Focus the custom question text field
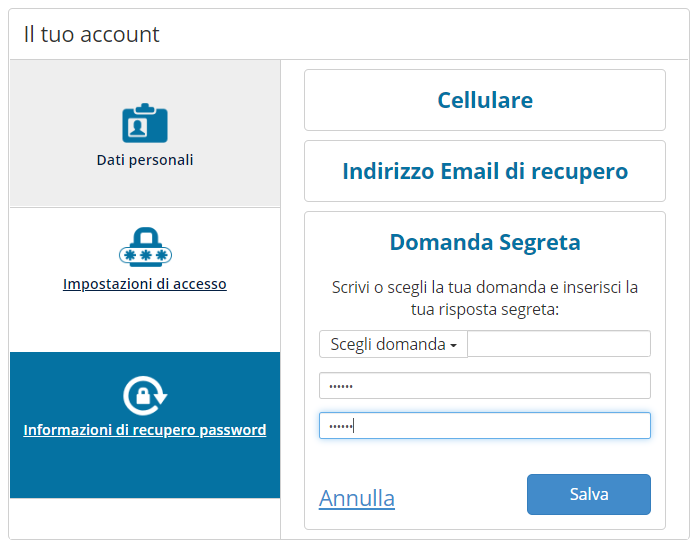This screenshot has height=545, width=699. [559, 344]
